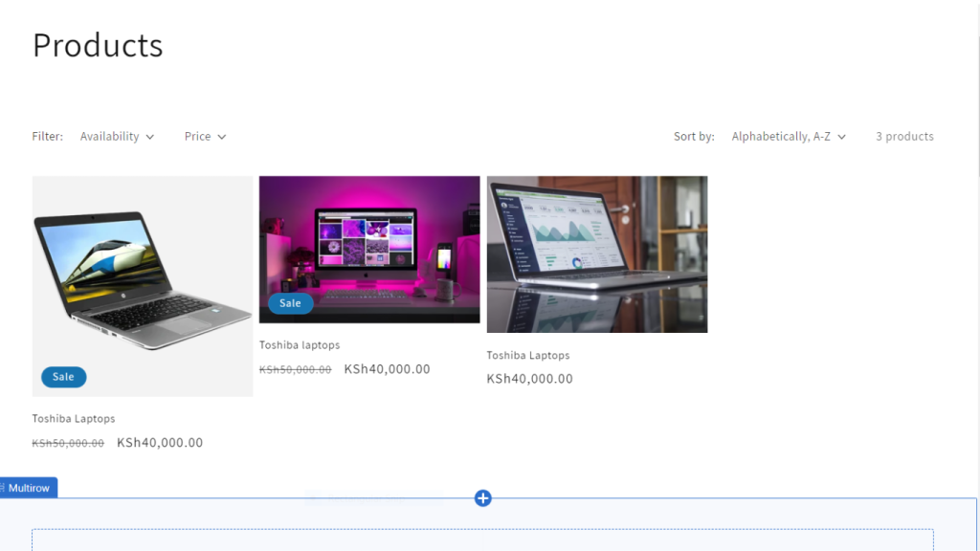
Task: Open the Availability filter dropdown
Action: click(x=117, y=136)
